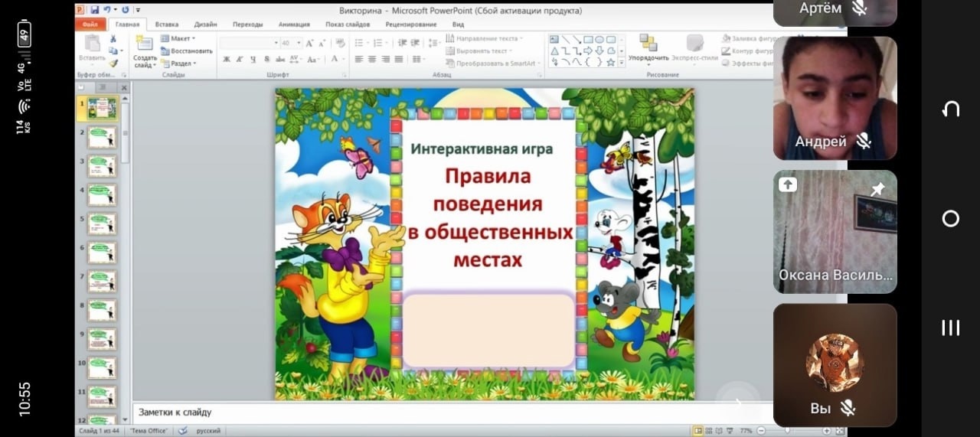Toggle your muted microphone on Вы tile
The image size is (980, 437).
coord(846,408)
